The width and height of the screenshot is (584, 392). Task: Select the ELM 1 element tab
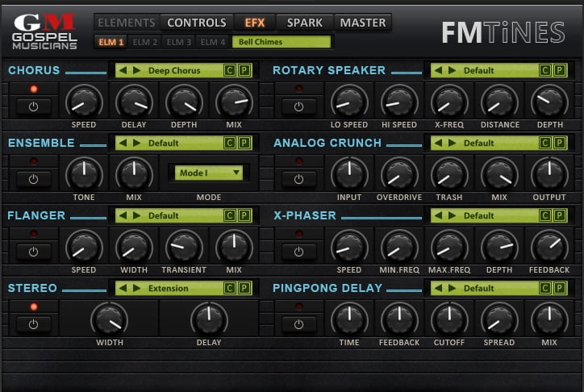[111, 42]
